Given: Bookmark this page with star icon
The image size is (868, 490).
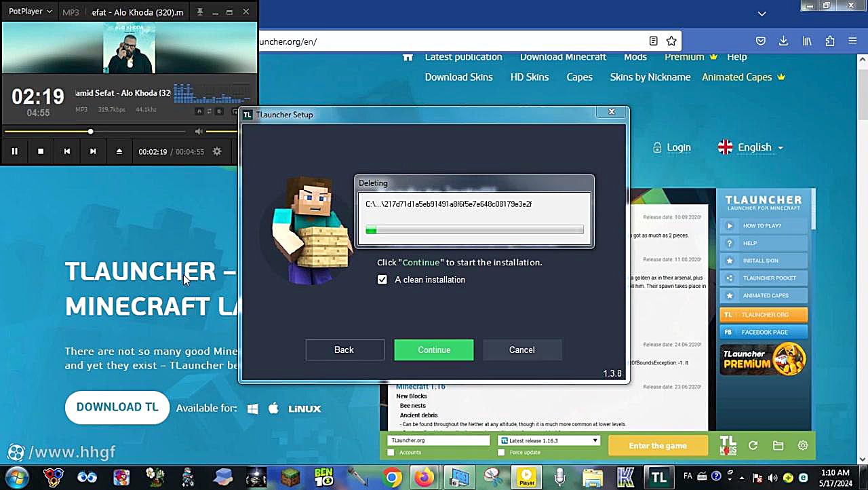Looking at the screenshot, I should 671,41.
